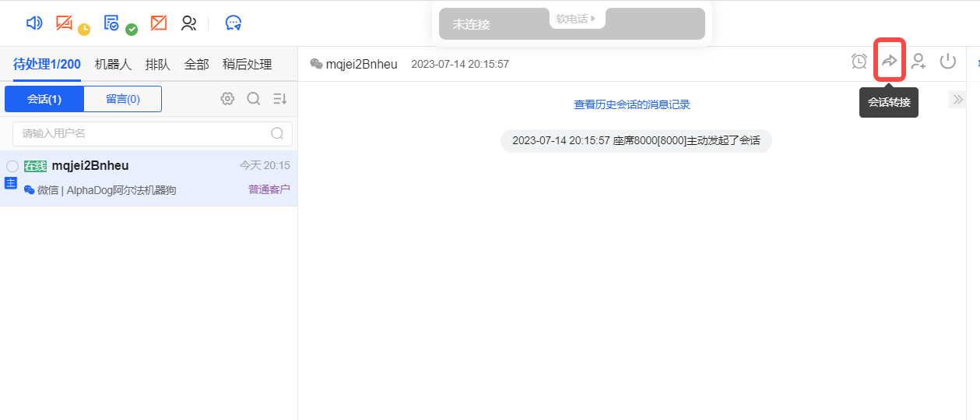Open the two-person contacts icon
Viewport: 980px width, 420px height.
tap(188, 23)
